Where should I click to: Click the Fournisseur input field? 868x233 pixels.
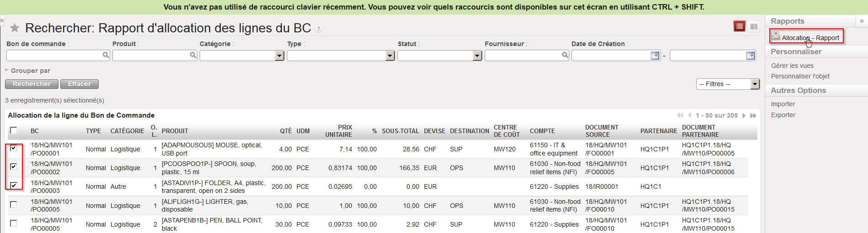tap(523, 56)
